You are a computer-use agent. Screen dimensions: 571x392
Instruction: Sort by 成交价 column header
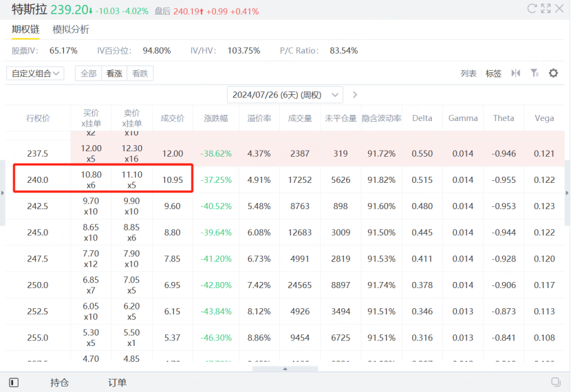tap(173, 118)
